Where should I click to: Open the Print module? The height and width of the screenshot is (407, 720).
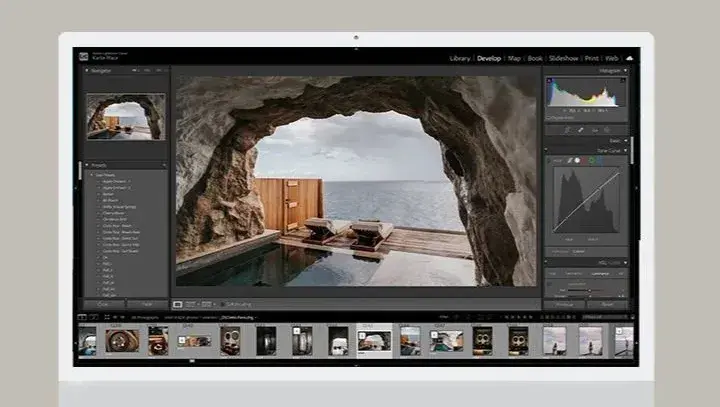(591, 58)
